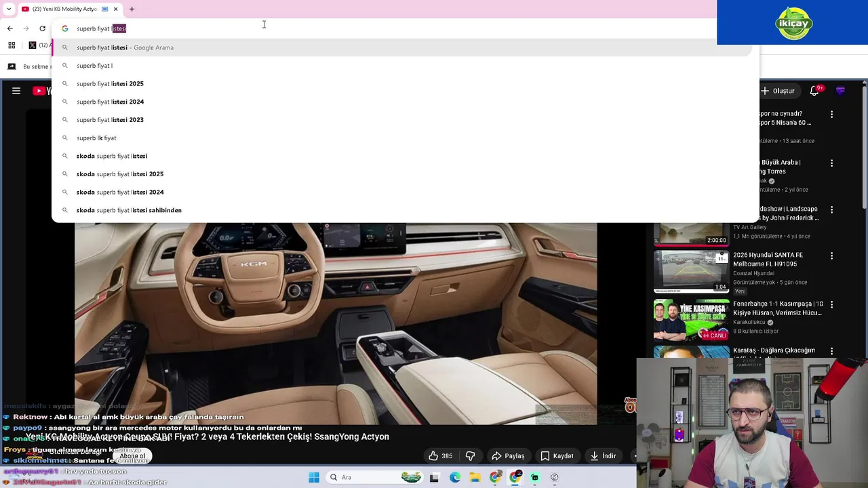Click the address bar search text
This screenshot has height=488, width=868.
pyautogui.click(x=102, y=28)
